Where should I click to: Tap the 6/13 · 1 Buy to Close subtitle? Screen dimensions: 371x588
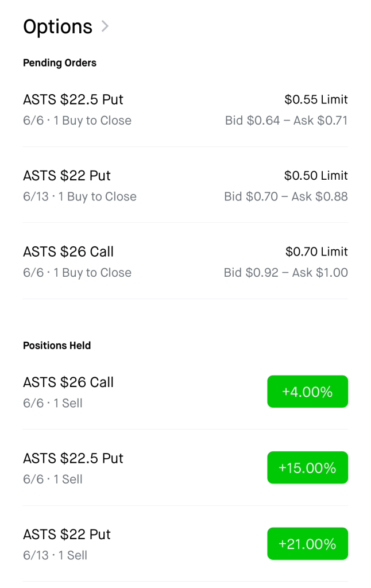coord(80,197)
